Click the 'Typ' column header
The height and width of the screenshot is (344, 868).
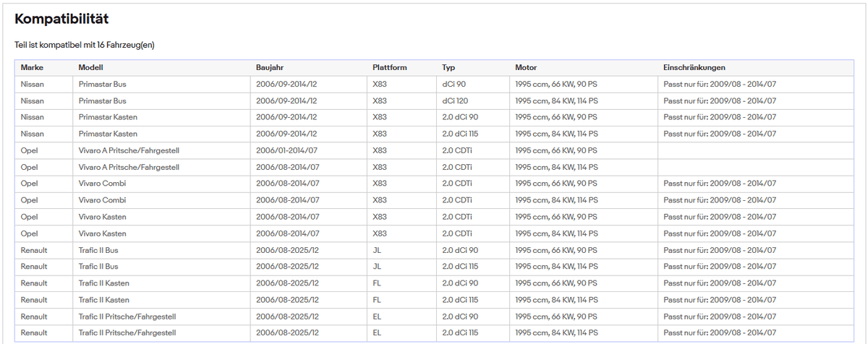pyautogui.click(x=448, y=67)
